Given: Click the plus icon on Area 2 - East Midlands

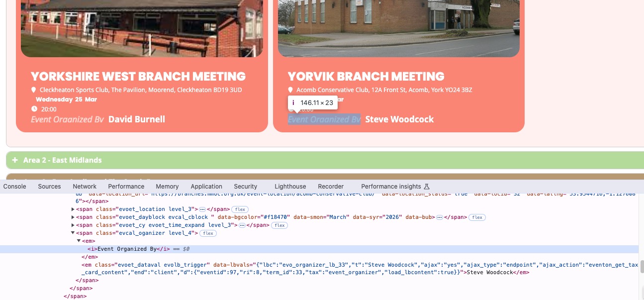Looking at the screenshot, I should pos(15,160).
